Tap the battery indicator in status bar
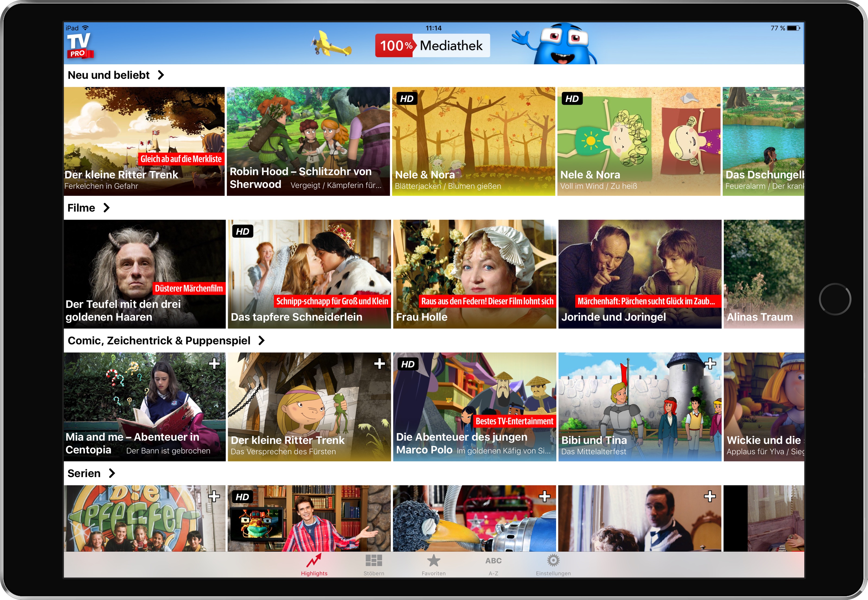This screenshot has height=600, width=868. point(793,28)
